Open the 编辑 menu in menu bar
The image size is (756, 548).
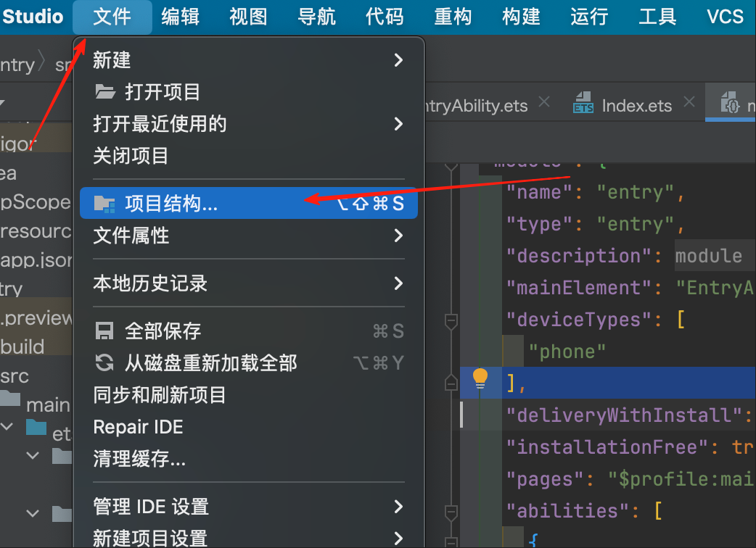[181, 16]
